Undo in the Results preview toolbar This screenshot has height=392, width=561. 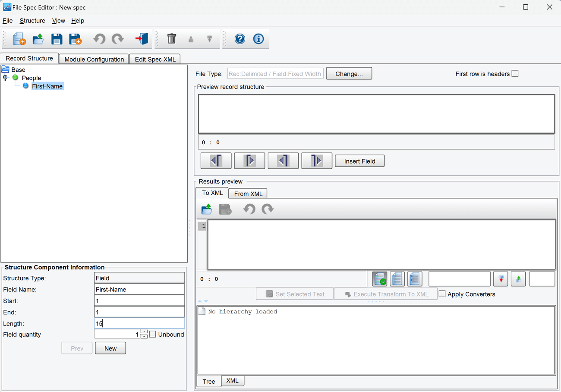click(249, 209)
